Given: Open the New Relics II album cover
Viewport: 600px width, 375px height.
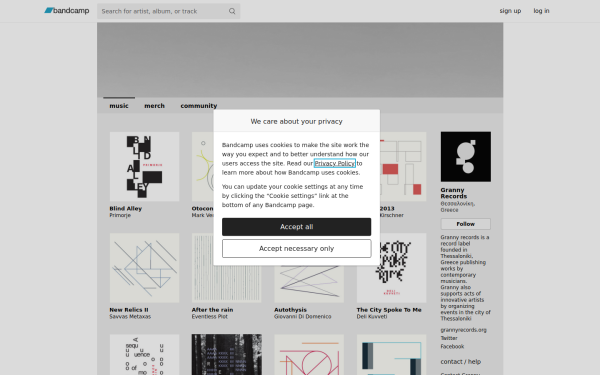Looking at the screenshot, I should 144,268.
